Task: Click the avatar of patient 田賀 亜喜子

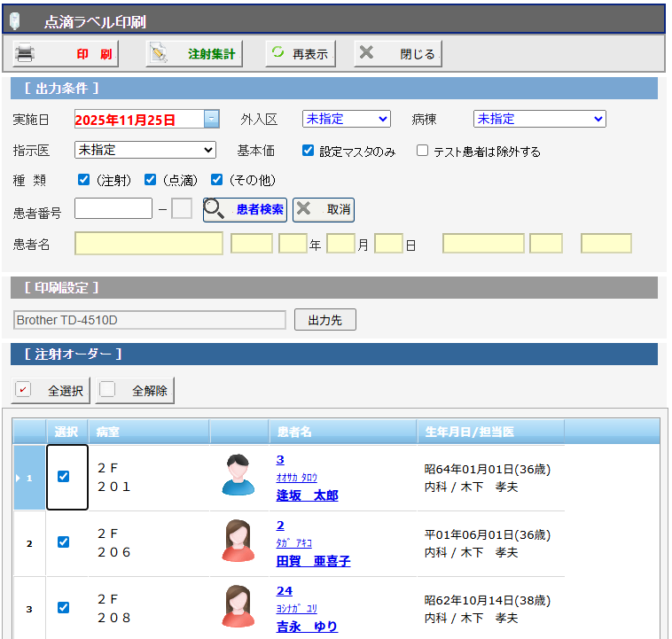Action: click(238, 541)
